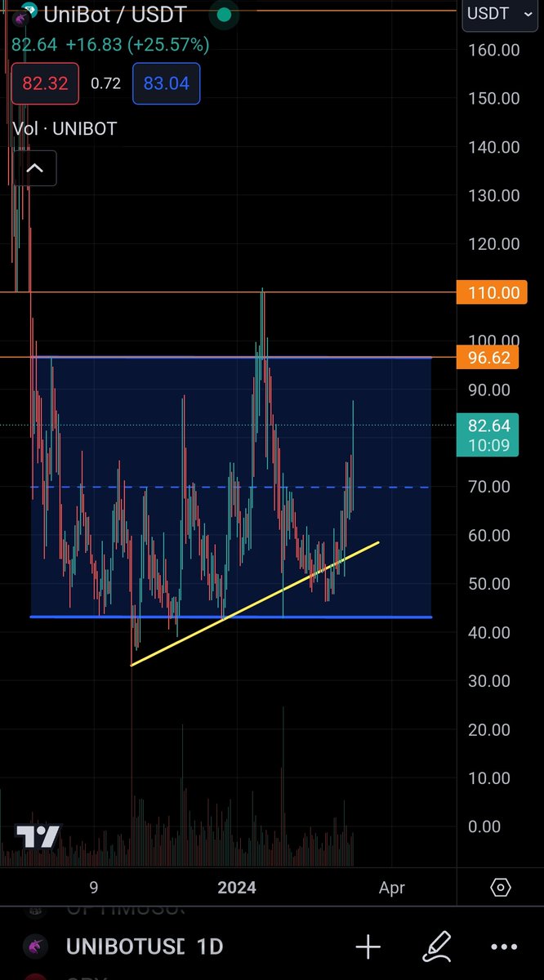Select the blue horizontal support line near 43
This screenshot has width=544, height=980.
(230, 617)
